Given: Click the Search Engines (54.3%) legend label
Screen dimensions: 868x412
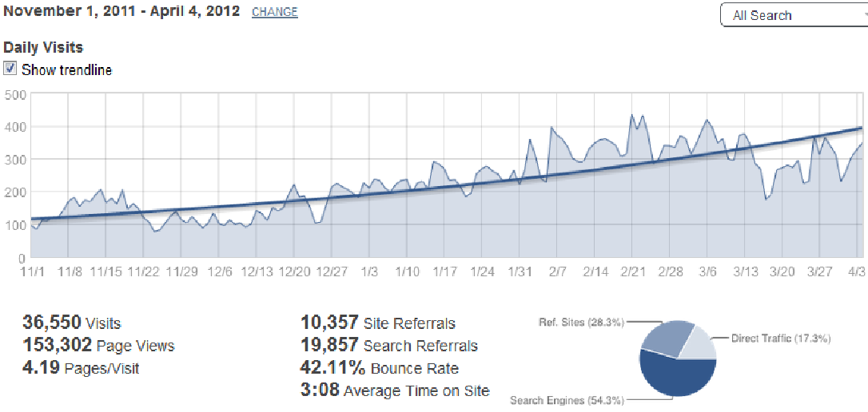Looking at the screenshot, I should coord(567,400).
